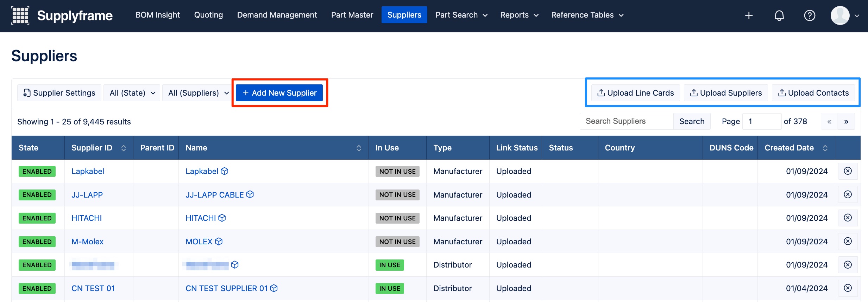Open the CN TEST 01 supplier ID link
Viewport: 868px width, 302px height.
[x=93, y=288]
